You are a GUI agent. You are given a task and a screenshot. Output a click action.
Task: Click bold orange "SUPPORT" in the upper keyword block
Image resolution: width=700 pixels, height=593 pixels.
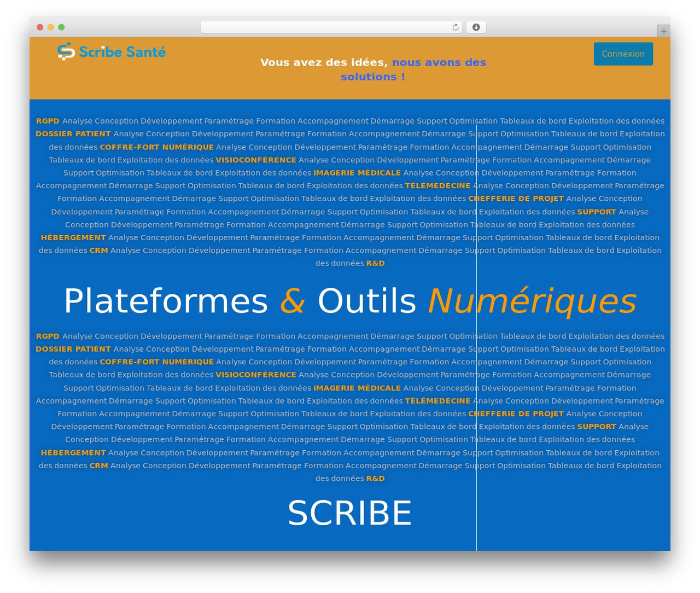(597, 212)
